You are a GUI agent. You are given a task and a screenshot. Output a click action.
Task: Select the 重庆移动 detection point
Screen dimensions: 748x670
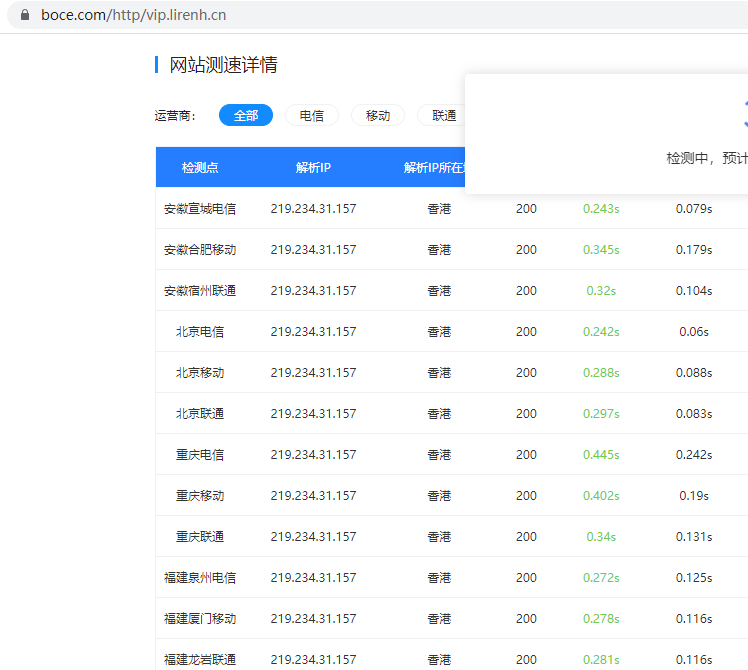[200, 496]
